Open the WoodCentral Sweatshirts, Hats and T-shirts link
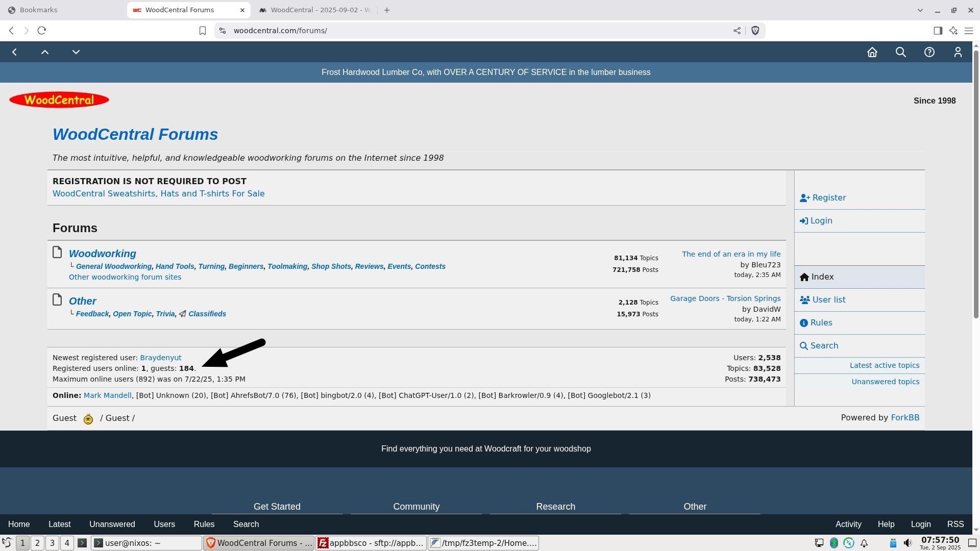The height and width of the screenshot is (551, 980). click(158, 194)
